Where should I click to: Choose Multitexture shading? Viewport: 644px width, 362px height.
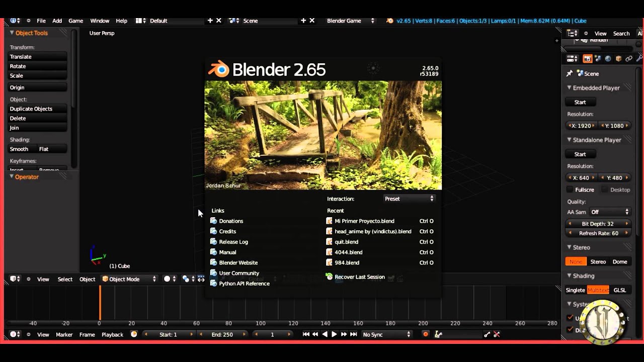(598, 290)
